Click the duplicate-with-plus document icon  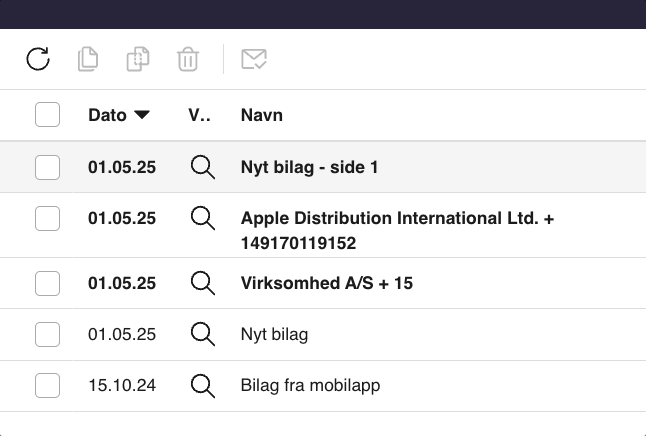click(x=137, y=59)
